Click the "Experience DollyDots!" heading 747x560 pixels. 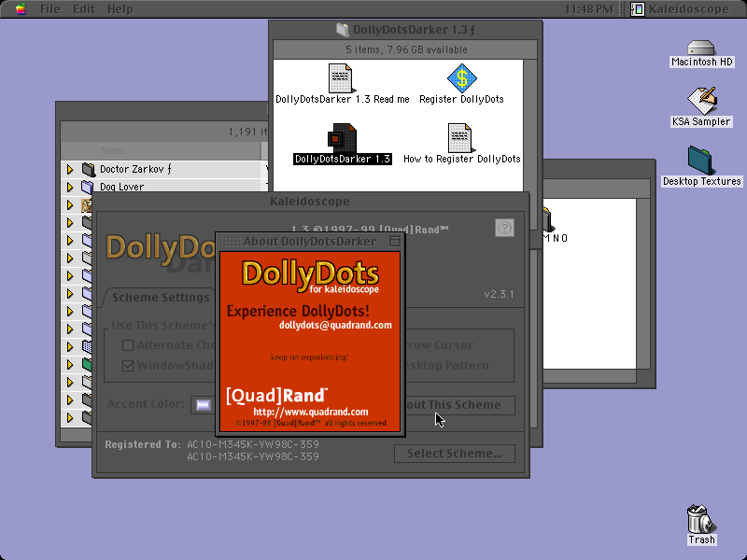(x=298, y=311)
